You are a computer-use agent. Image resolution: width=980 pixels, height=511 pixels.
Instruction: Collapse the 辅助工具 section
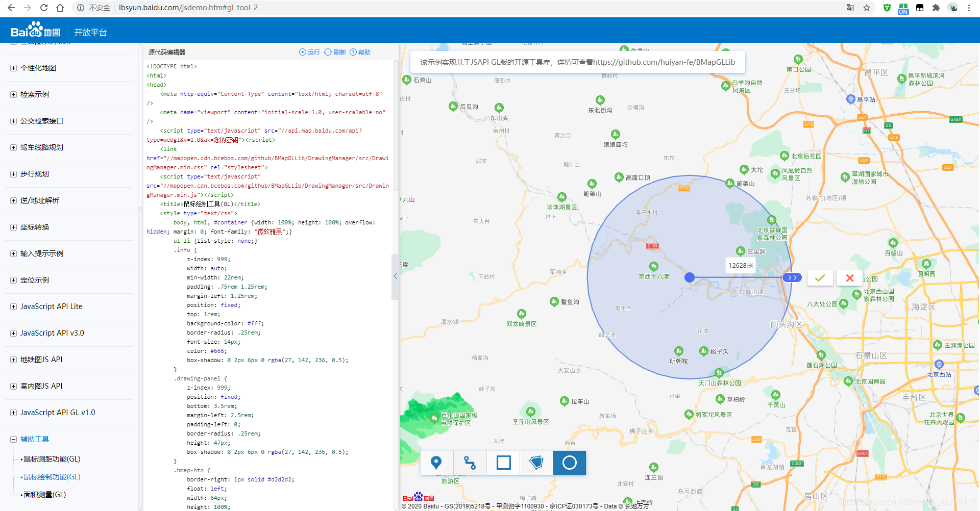click(14, 439)
